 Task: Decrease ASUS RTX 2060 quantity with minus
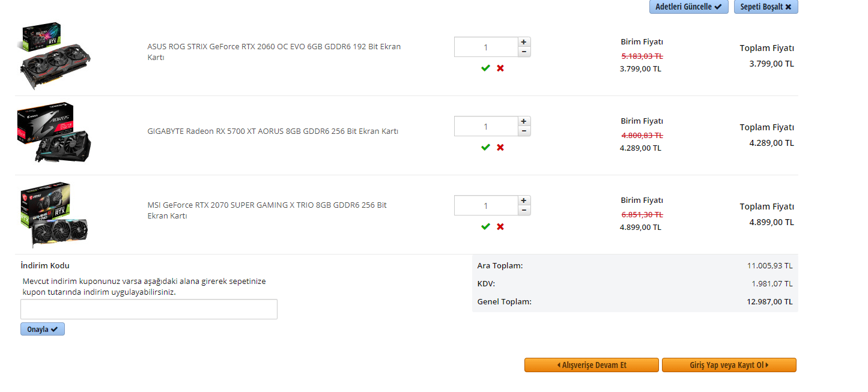coord(524,52)
